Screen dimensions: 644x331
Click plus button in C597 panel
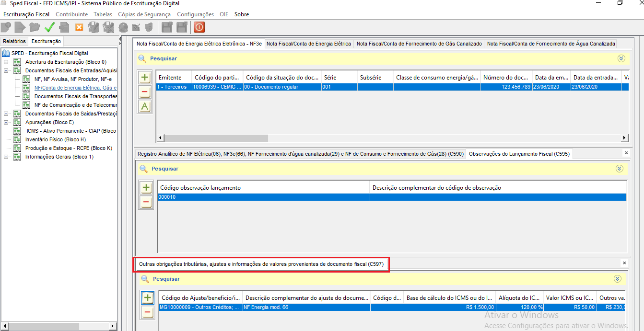click(x=147, y=298)
